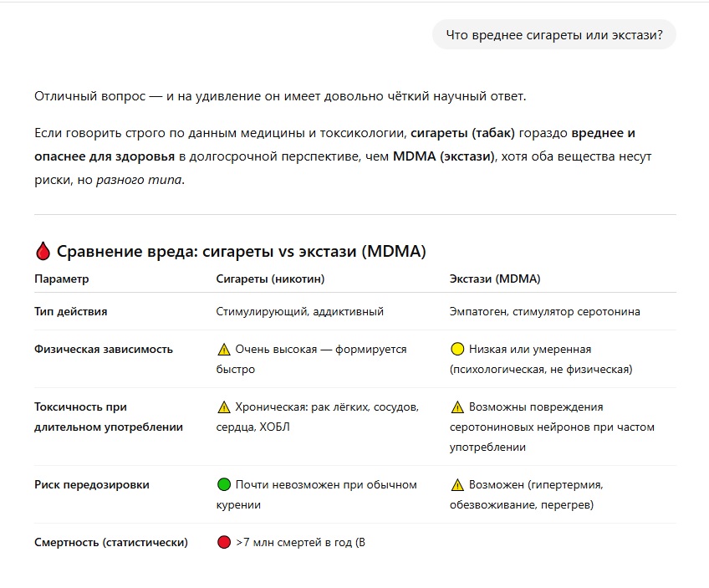This screenshot has height=588, width=709.
Task: Click warning icon beside "Возможны повреждения"
Action: (457, 407)
